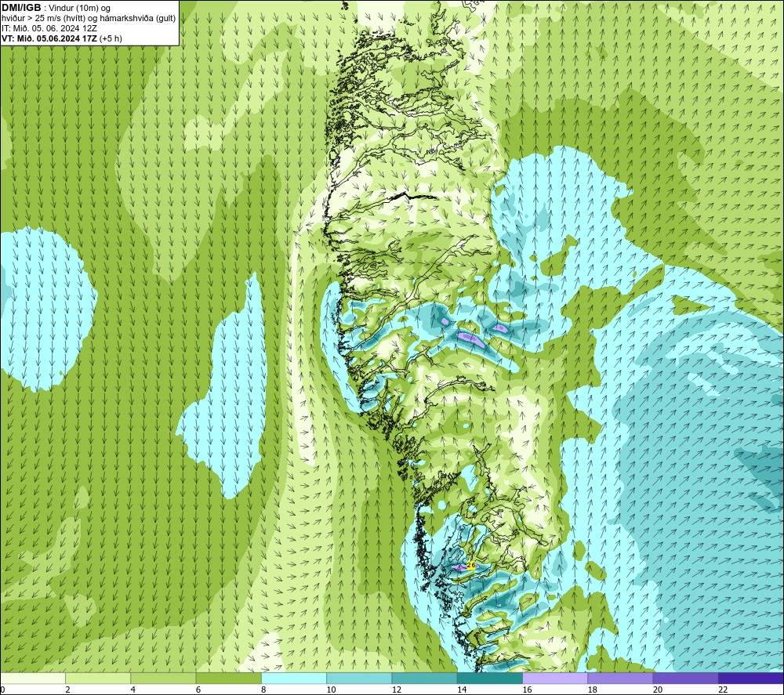Click the scale label '16'
The height and width of the screenshot is (695, 784).
[527, 690]
